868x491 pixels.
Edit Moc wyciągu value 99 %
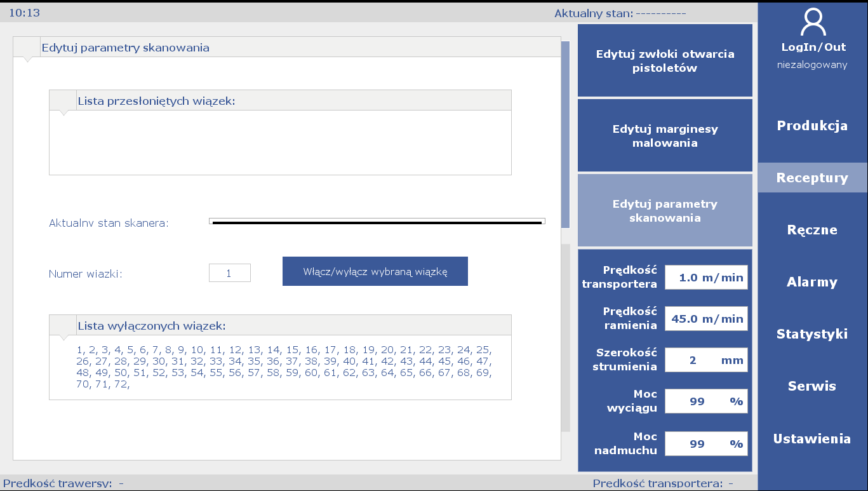706,401
